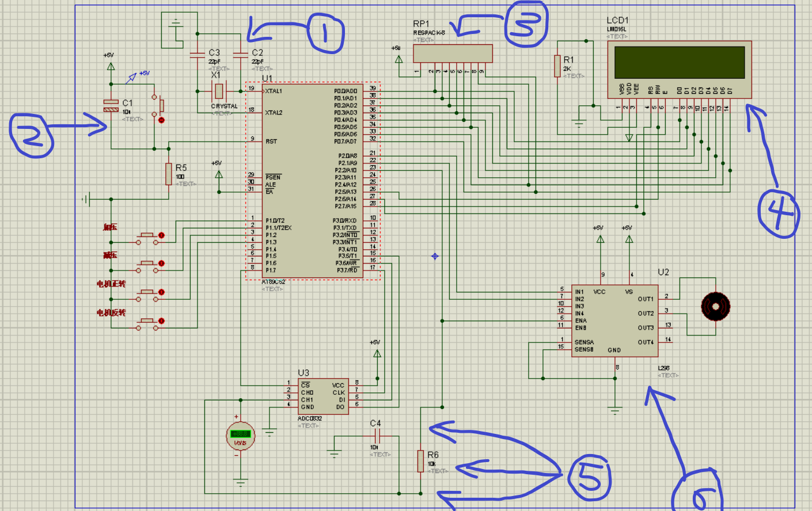The image size is (812, 511).
Task: Click the ADC0832 part name text
Action: [310, 418]
